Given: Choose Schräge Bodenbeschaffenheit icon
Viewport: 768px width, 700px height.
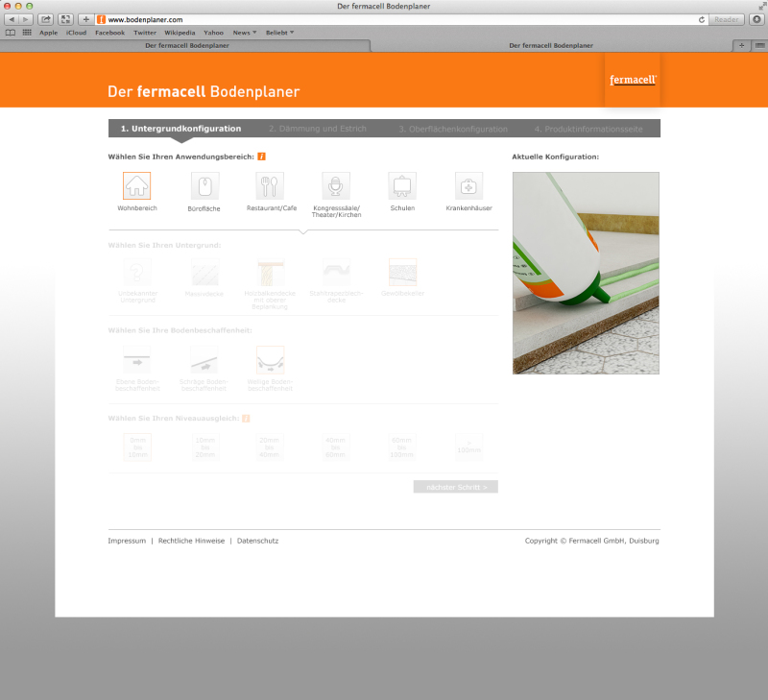Looking at the screenshot, I should click(x=204, y=360).
